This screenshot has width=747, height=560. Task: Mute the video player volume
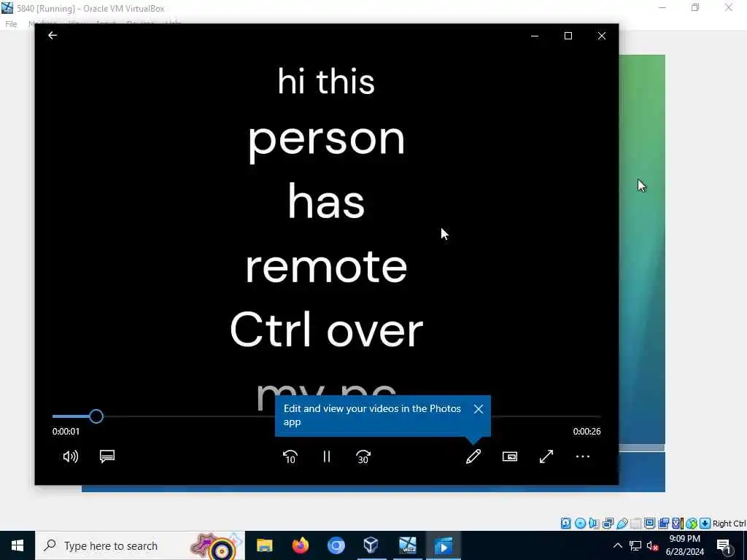71,456
